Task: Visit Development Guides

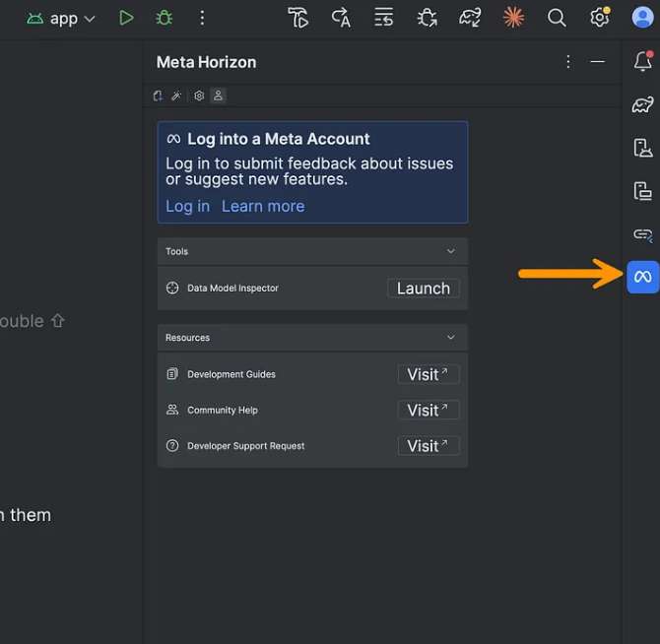Action: click(x=429, y=374)
